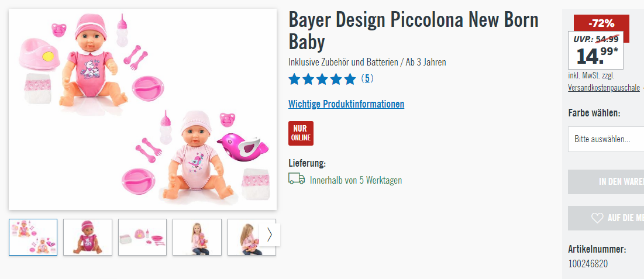
Task: Select the first thumbnail with both dolls
Action: pyautogui.click(x=33, y=237)
